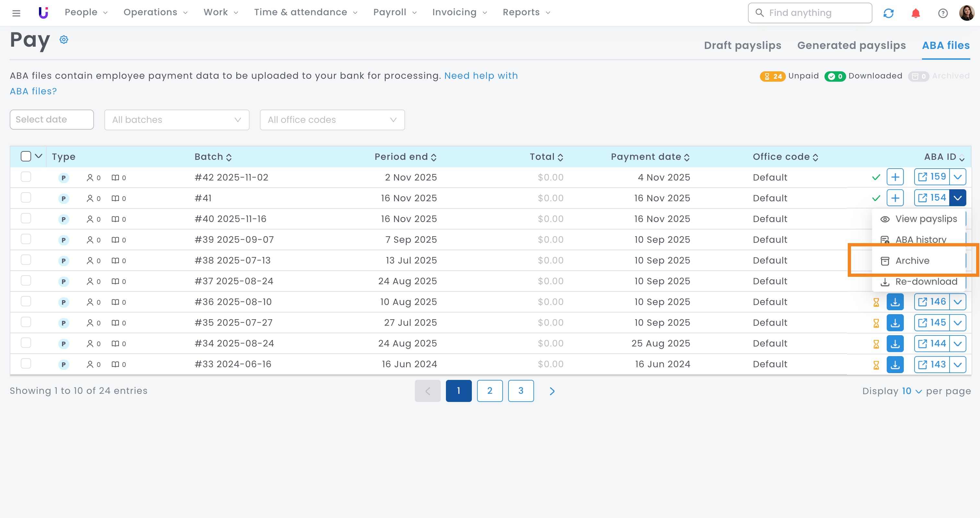Click the help question mark icon

pos(943,13)
